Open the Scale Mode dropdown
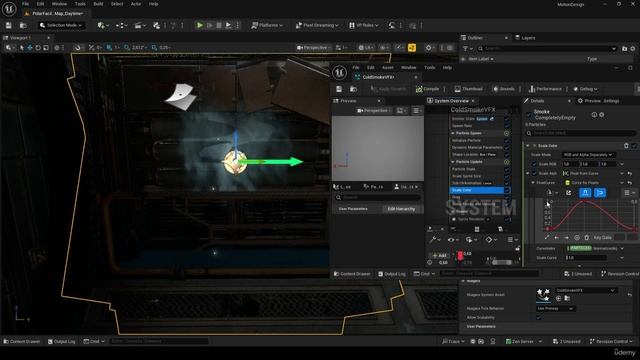 pos(589,155)
